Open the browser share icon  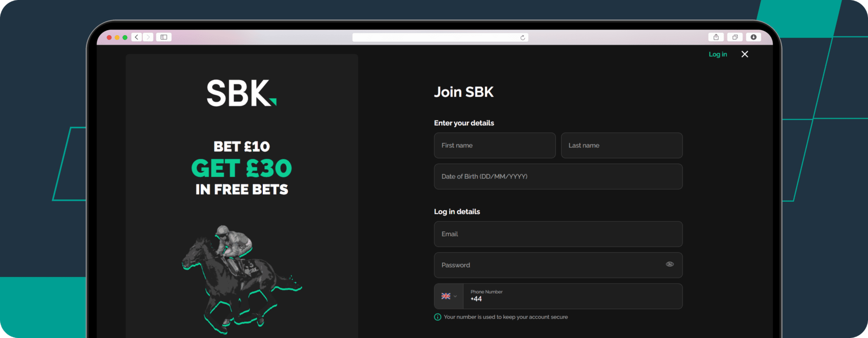(716, 37)
